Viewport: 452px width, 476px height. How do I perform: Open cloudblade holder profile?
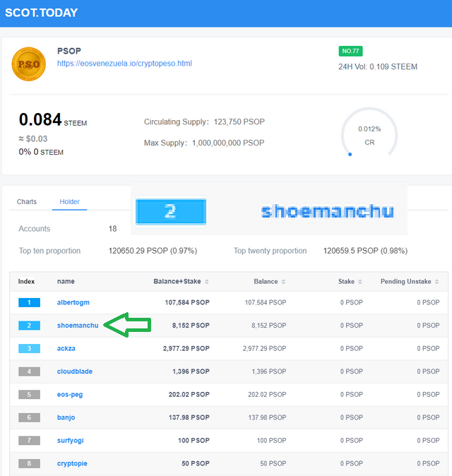[75, 371]
